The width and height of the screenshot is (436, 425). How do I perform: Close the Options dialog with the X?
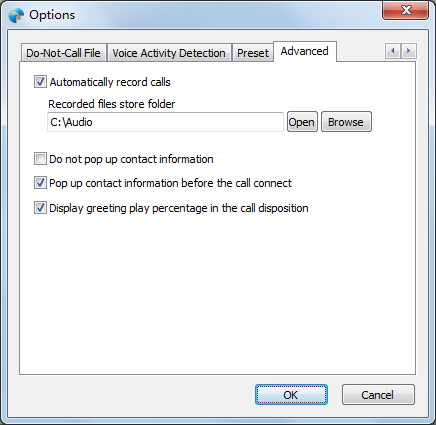click(405, 10)
